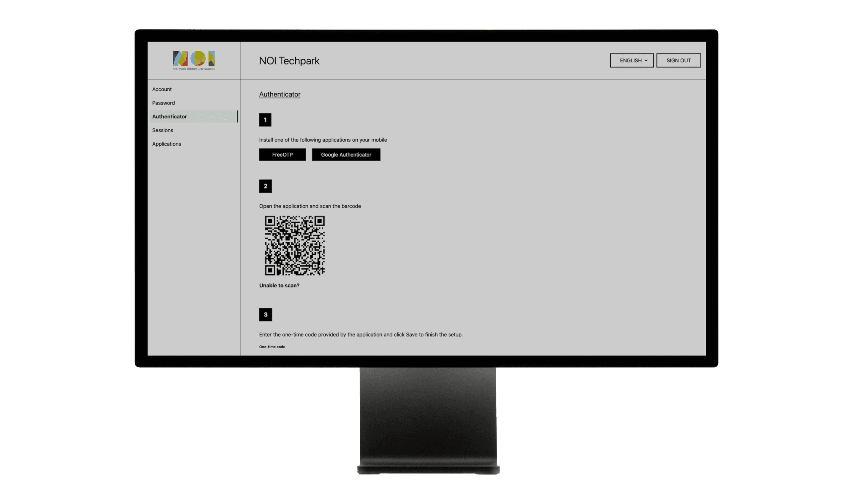Click the step 3 number badge
Image resolution: width=853 pixels, height=504 pixels.
(x=265, y=315)
